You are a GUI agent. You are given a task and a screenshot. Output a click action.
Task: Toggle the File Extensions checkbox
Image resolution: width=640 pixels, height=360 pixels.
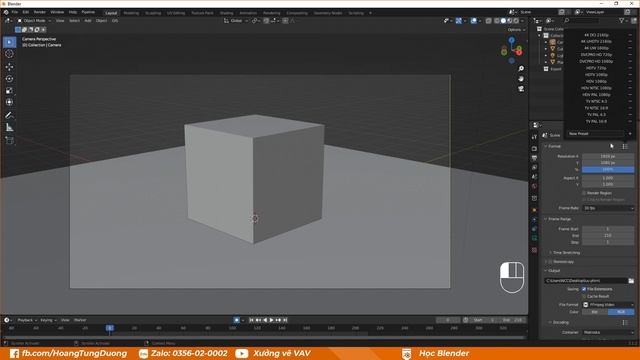(584, 289)
